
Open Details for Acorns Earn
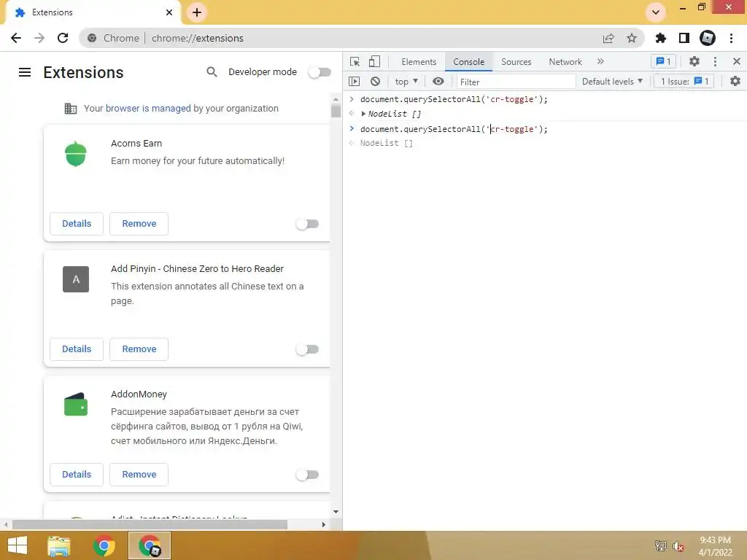77,224
